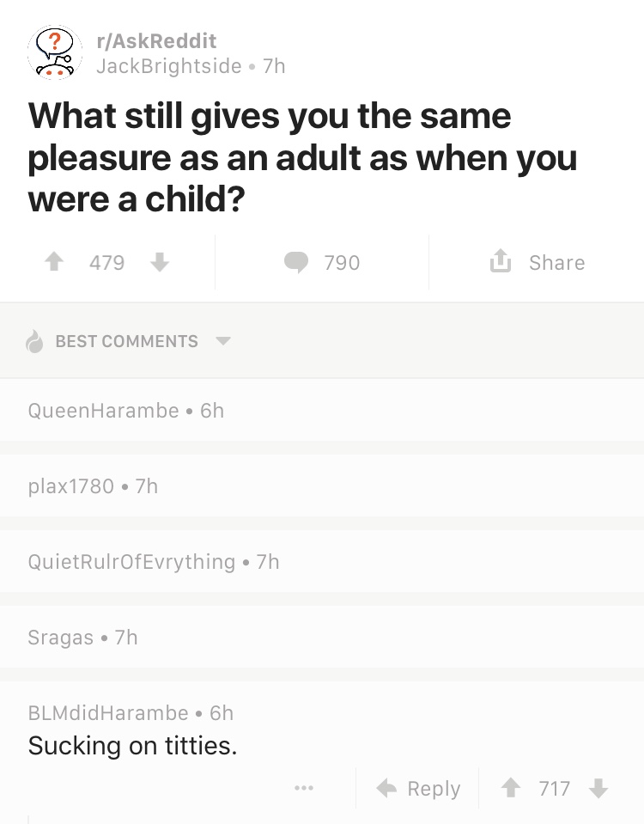
Task: Open BLMdidHarambe's user profile
Action: (x=108, y=712)
